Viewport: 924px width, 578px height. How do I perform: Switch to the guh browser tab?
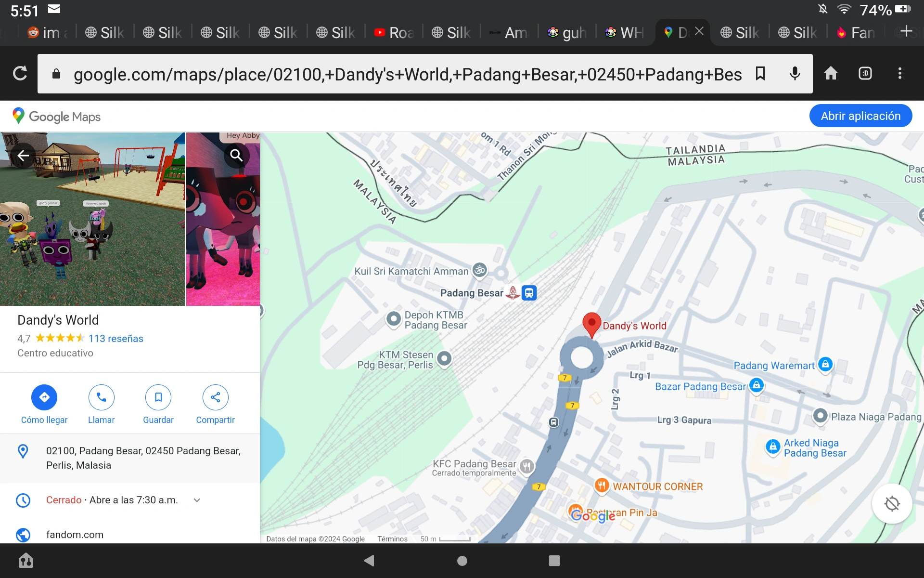point(567,33)
